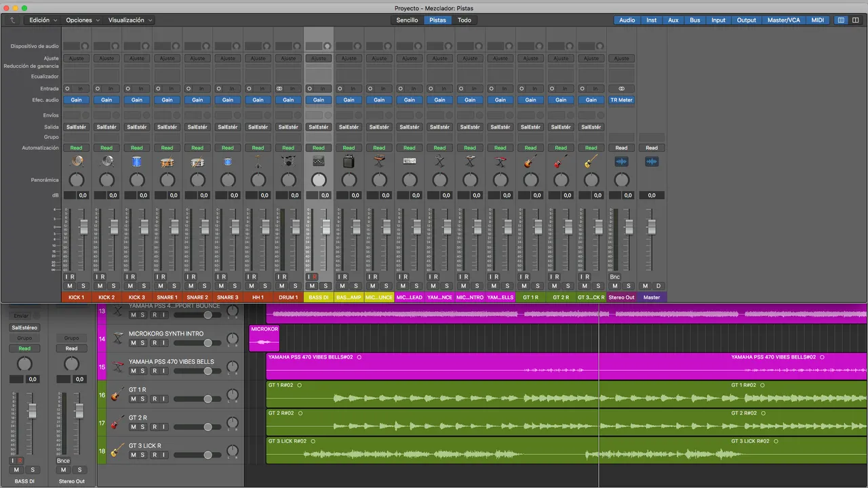Click the stereo format icon on Stereo Out input

621,89
